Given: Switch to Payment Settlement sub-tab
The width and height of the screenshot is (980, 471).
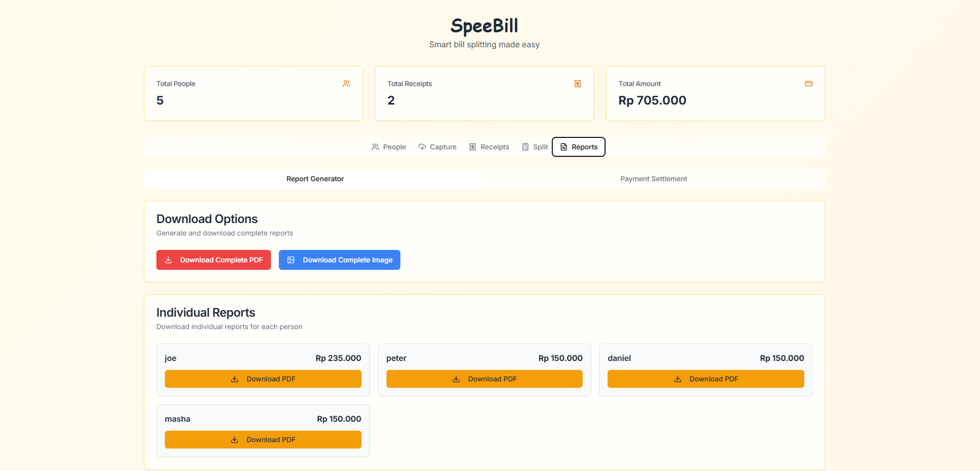Looking at the screenshot, I should pyautogui.click(x=653, y=179).
